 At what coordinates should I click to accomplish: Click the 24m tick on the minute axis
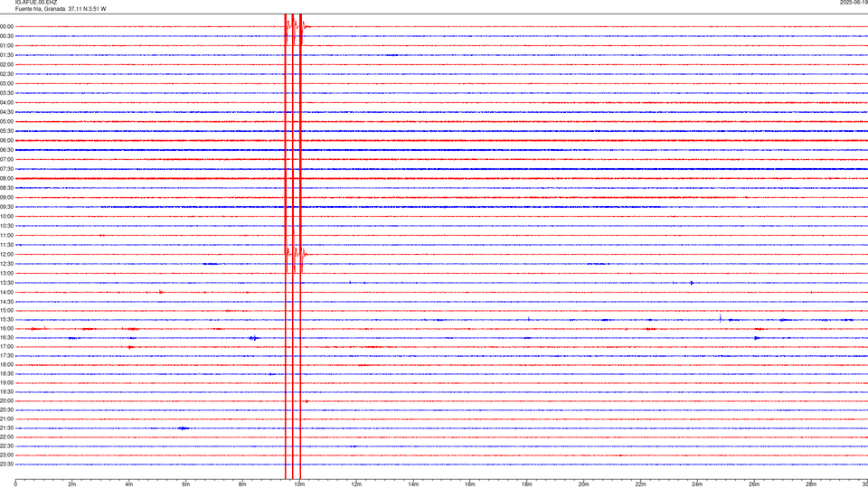click(x=697, y=484)
